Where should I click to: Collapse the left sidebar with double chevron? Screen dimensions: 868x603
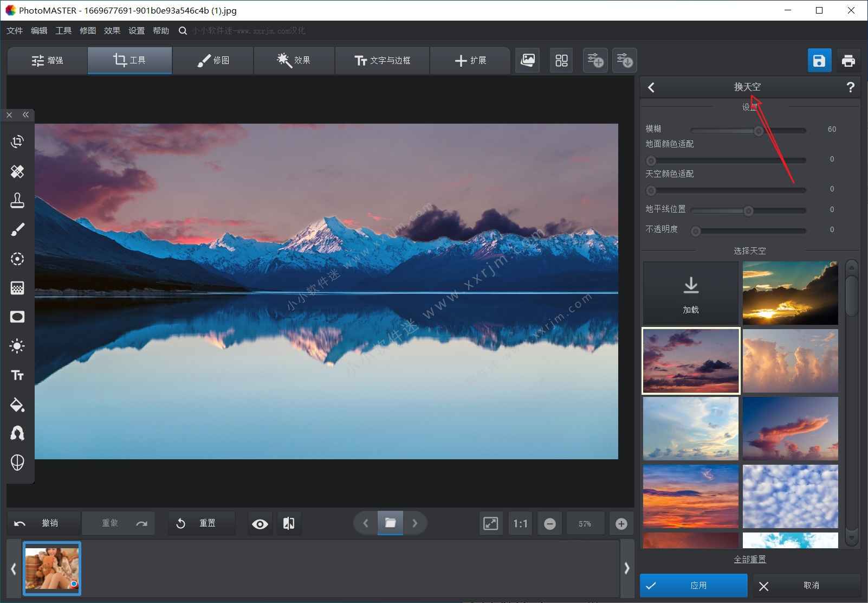[25, 115]
